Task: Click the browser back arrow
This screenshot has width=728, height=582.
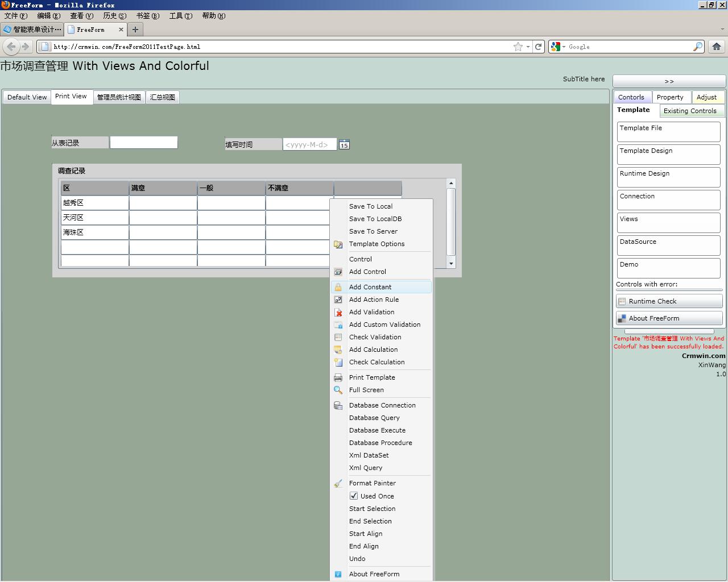Action: pos(11,47)
